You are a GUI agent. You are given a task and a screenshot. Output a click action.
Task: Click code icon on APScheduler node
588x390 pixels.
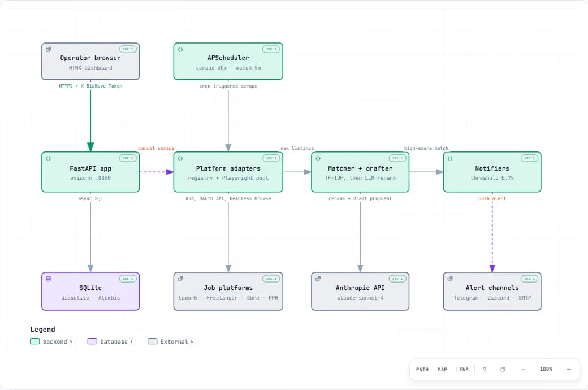pos(180,50)
